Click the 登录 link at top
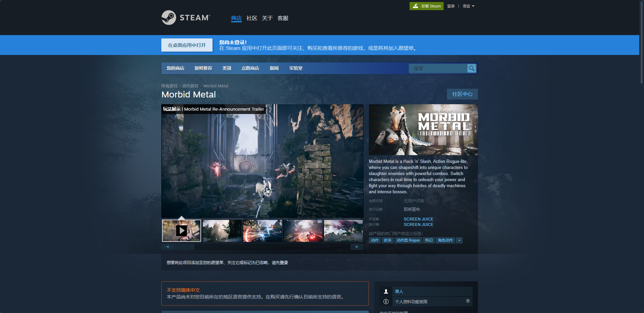 [451, 6]
